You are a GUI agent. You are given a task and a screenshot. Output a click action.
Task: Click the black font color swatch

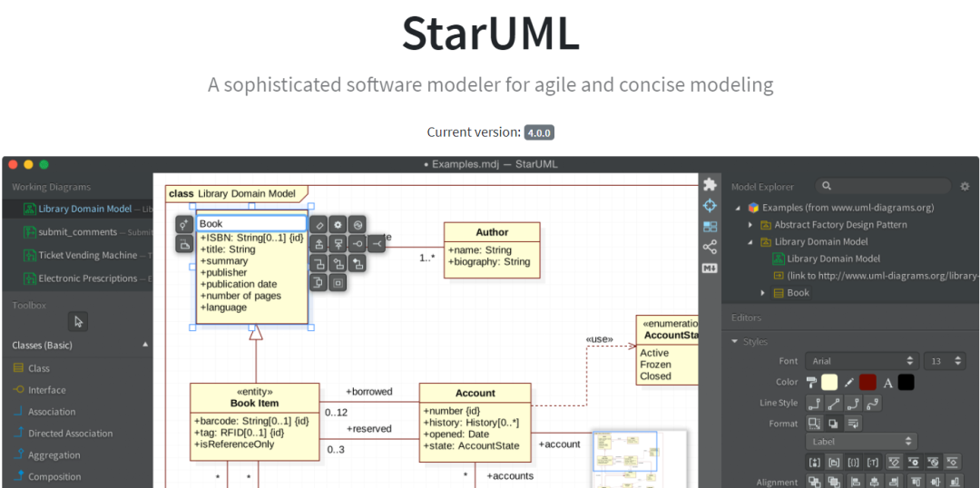pos(906,382)
